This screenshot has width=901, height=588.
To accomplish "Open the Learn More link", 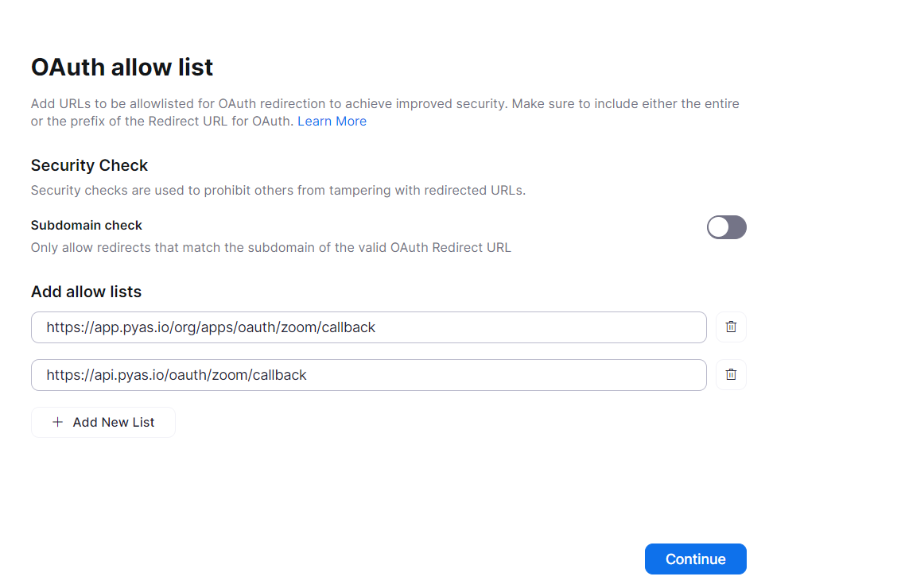I will pos(332,122).
